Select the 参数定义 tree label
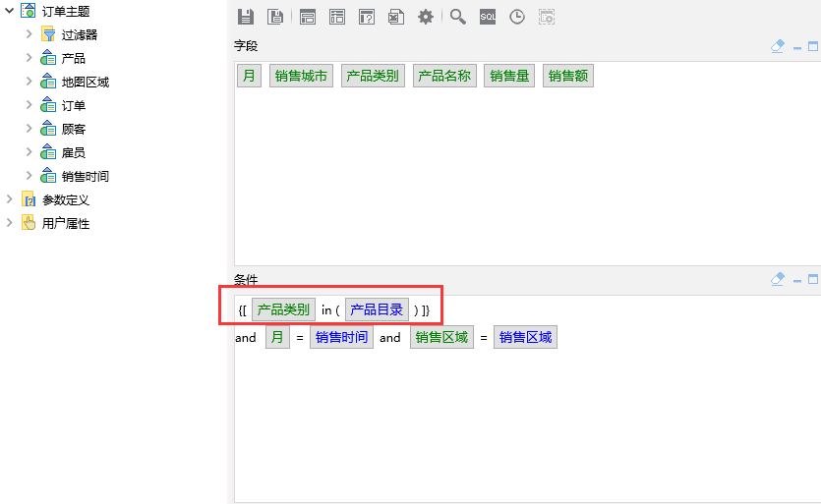The width and height of the screenshot is (821, 504). 66,199
